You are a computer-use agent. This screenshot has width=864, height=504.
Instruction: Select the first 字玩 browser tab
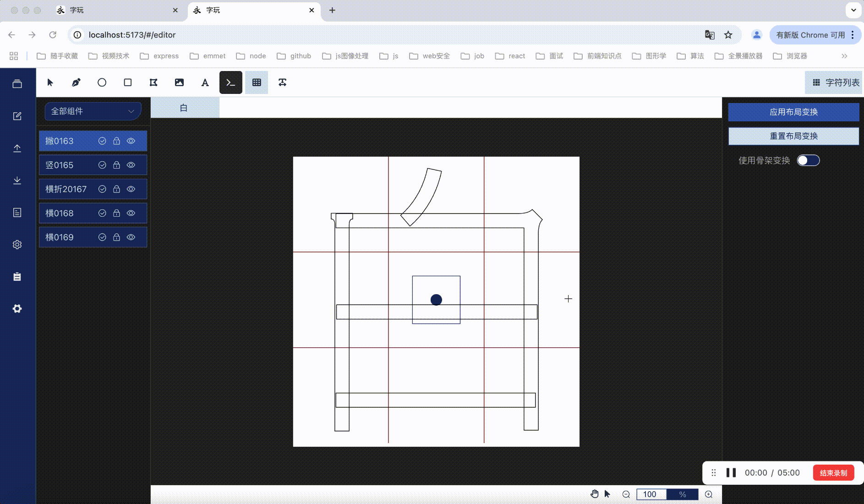115,10
